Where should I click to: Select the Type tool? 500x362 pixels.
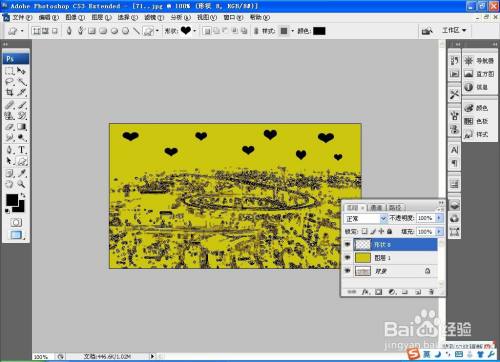pyautogui.click(x=21, y=150)
